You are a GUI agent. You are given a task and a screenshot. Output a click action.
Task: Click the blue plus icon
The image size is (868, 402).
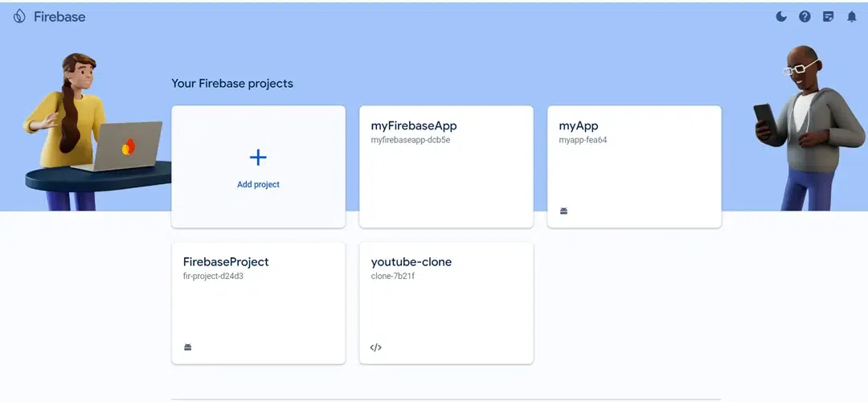(258, 158)
